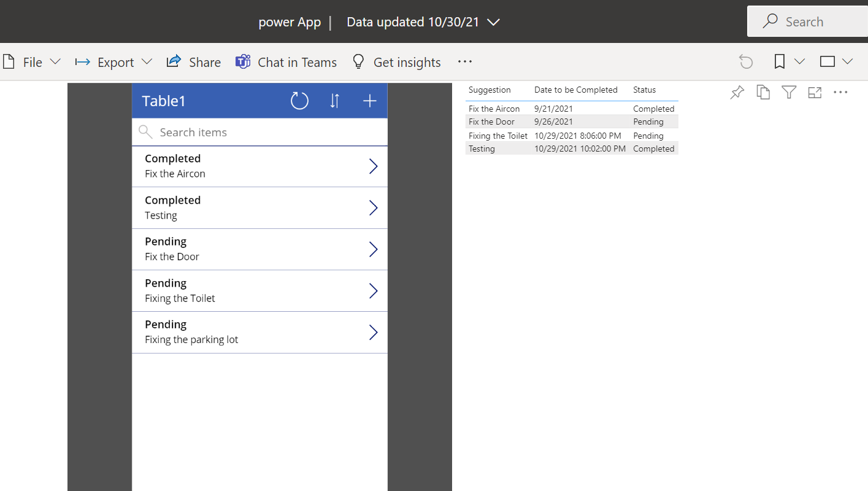Image resolution: width=868 pixels, height=491 pixels.
Task: Sort by the Status column header
Action: click(x=644, y=90)
